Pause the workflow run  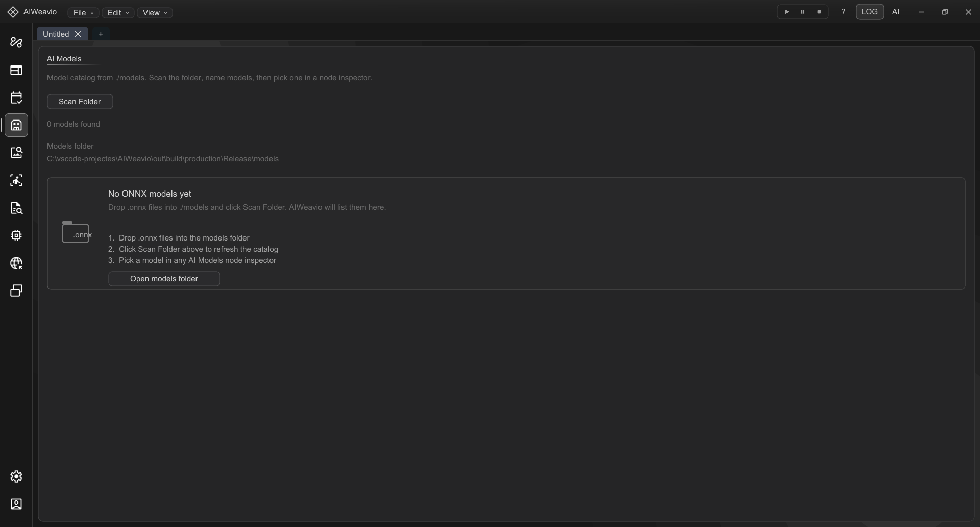(803, 12)
